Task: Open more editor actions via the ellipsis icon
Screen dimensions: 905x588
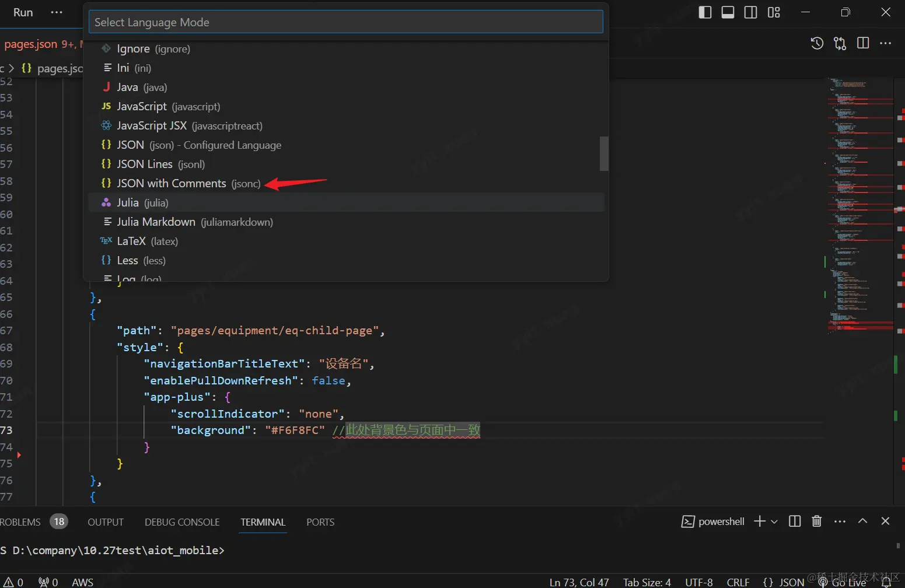Action: [x=886, y=43]
